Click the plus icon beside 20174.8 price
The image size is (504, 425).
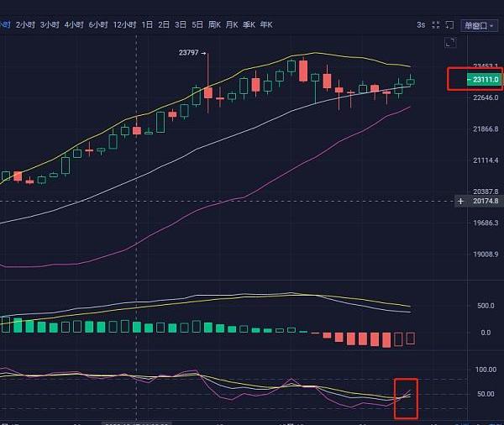[x=460, y=201]
